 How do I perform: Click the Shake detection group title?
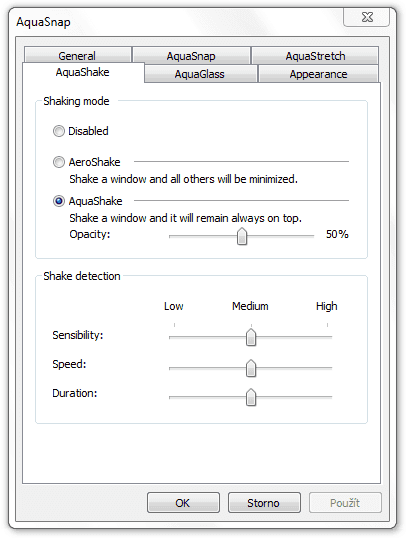click(x=82, y=276)
